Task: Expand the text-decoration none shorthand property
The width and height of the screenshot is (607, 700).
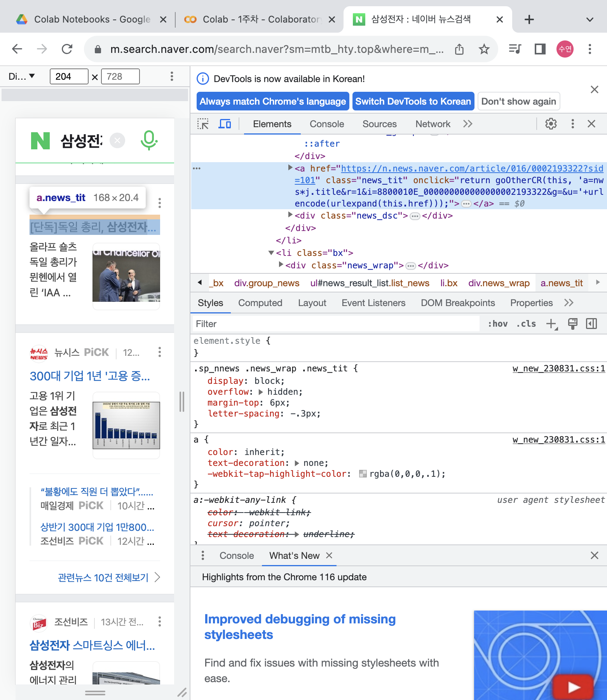Action: pyautogui.click(x=297, y=463)
